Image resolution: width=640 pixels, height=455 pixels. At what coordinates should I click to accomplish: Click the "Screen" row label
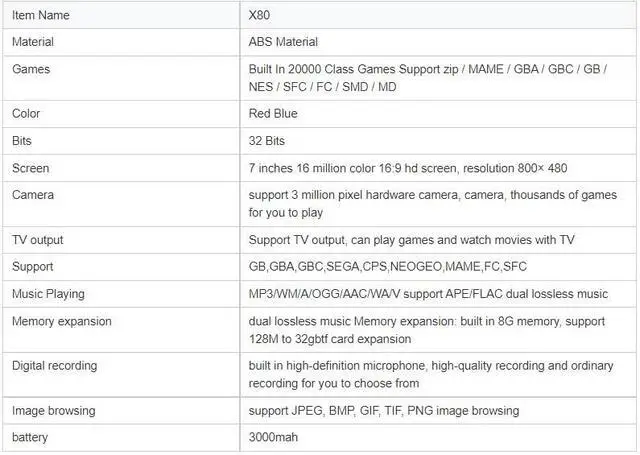(x=30, y=168)
